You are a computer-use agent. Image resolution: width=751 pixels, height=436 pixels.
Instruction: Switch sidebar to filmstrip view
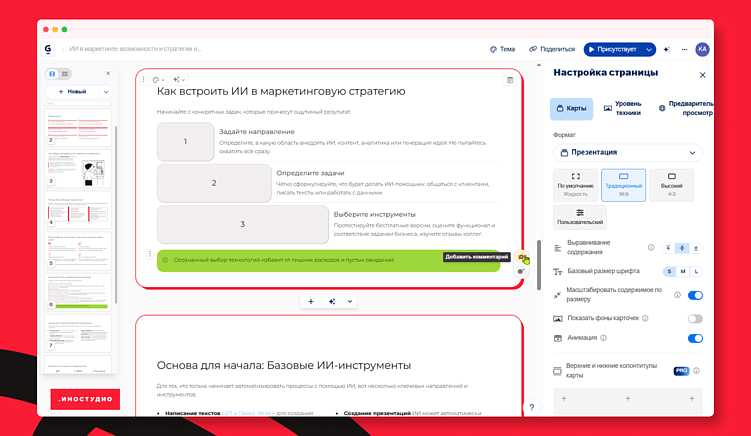(52, 74)
